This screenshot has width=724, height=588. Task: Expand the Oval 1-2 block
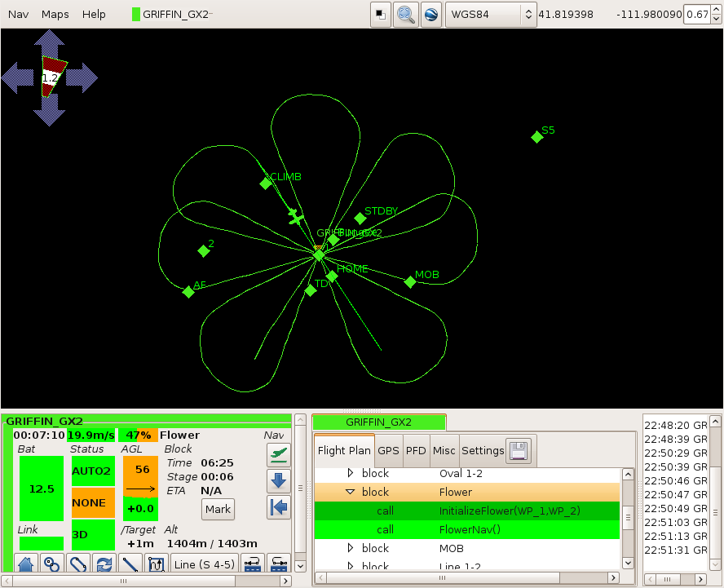pos(351,473)
